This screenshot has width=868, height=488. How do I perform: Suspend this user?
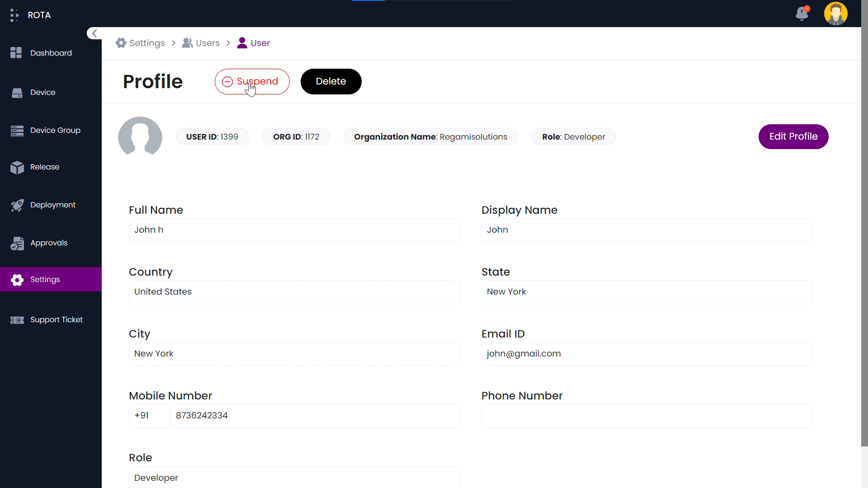252,82
